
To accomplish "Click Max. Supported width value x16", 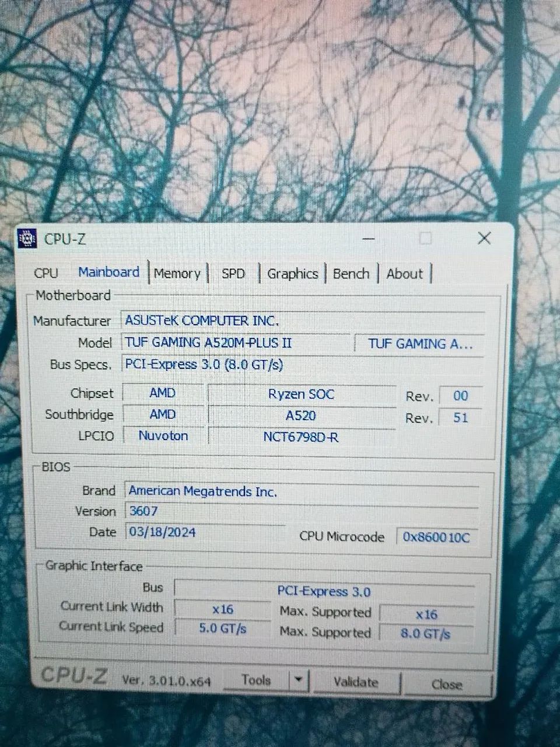I will pyautogui.click(x=426, y=614).
